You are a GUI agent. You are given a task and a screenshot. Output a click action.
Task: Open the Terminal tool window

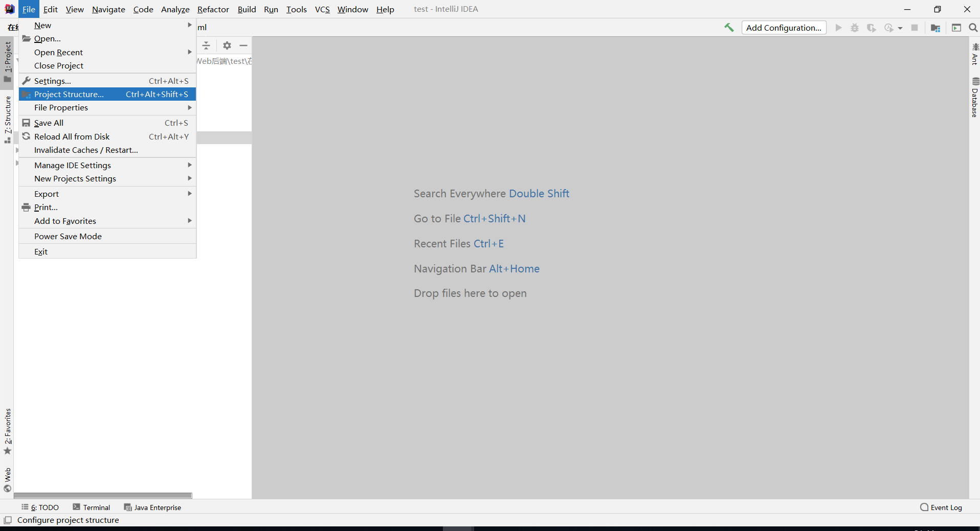tap(92, 507)
